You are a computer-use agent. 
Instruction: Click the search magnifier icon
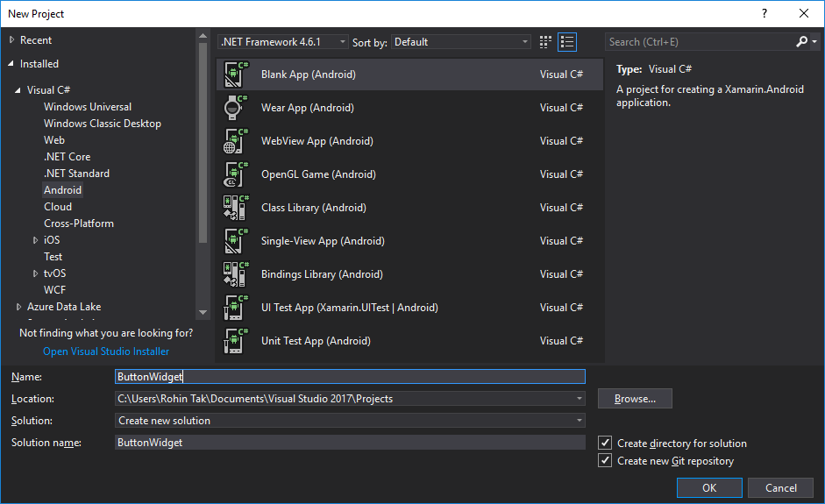click(802, 41)
